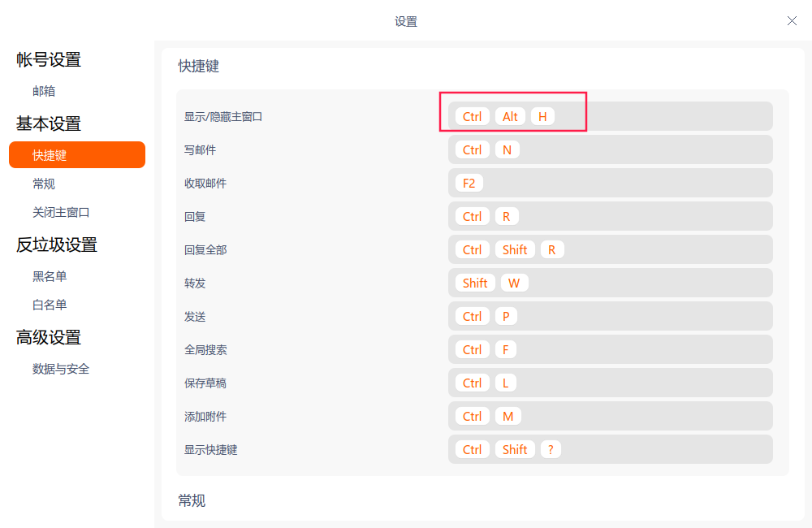812x528 pixels.
Task: Open 数据与安全 settings
Action: tap(61, 369)
